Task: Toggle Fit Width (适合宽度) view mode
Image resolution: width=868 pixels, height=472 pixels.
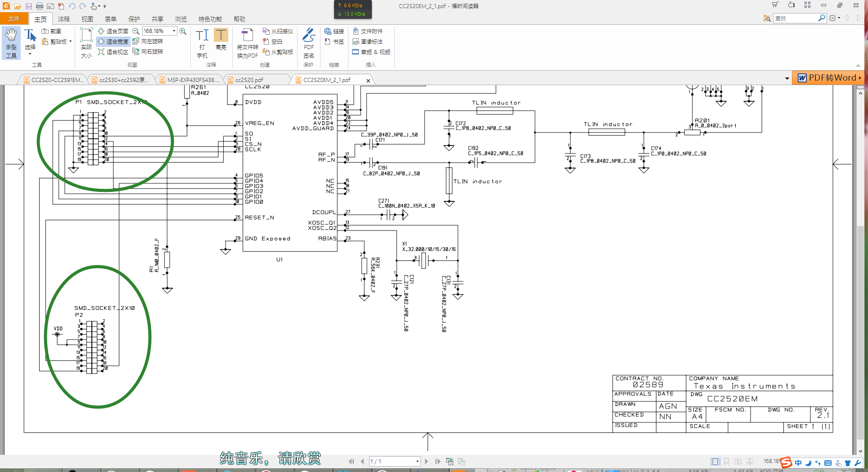Action: coord(113,41)
